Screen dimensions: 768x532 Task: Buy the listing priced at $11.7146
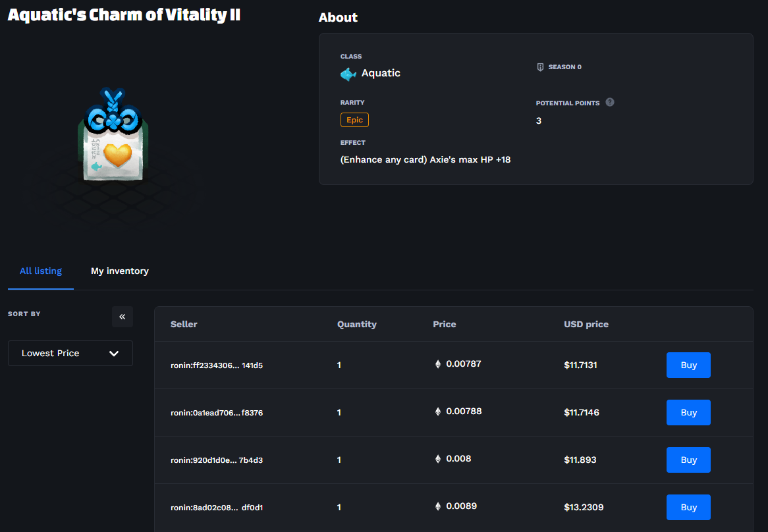pos(688,413)
